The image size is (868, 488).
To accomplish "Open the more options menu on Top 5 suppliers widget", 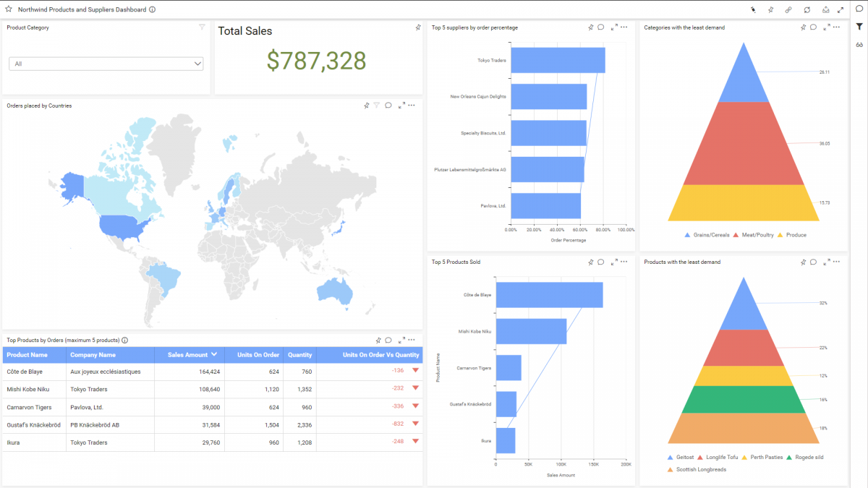I will tap(623, 27).
